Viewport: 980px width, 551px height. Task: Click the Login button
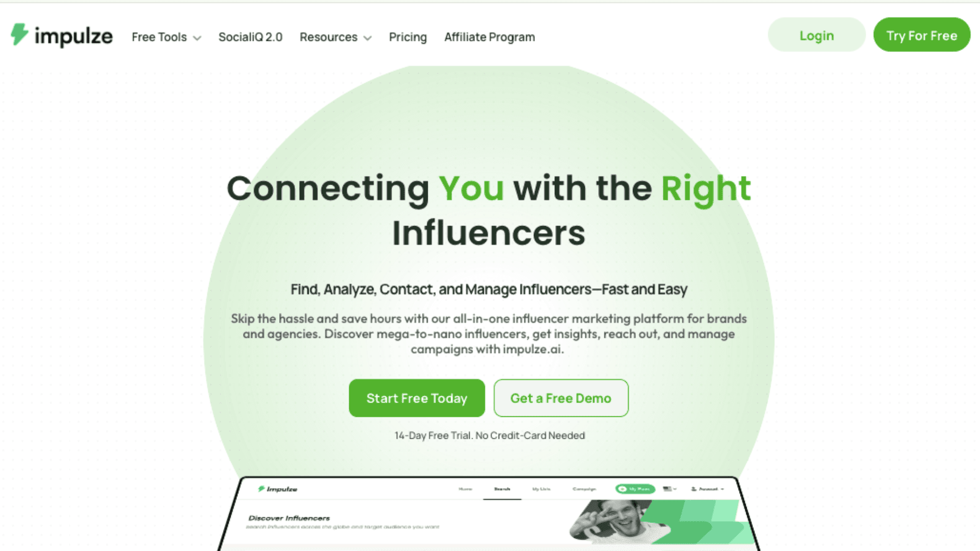click(x=817, y=36)
